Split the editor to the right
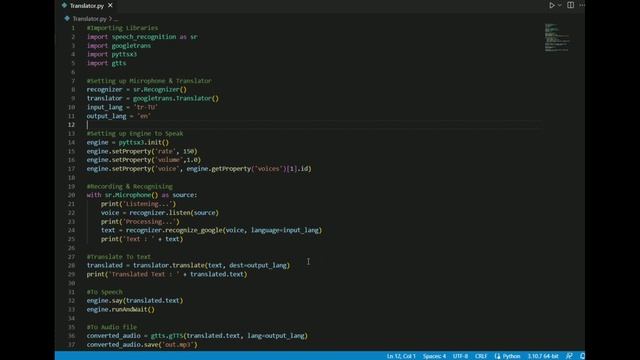Image resolution: width=640 pixels, height=360 pixels. [x=571, y=5]
